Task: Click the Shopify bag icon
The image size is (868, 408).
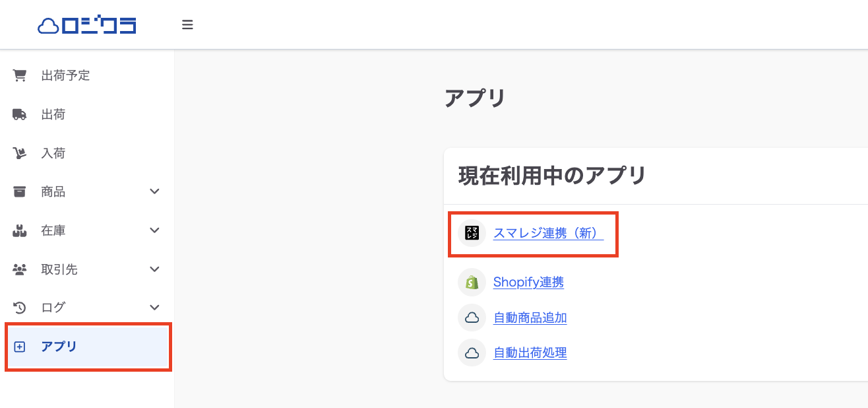Action: (x=472, y=283)
